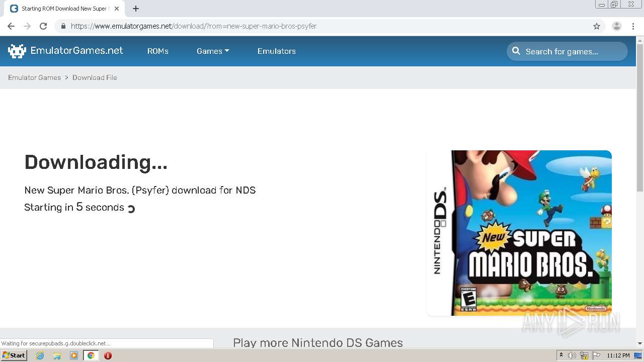644x362 pixels.
Task: Click the Emulator Games breadcrumb link
Action: (x=34, y=77)
